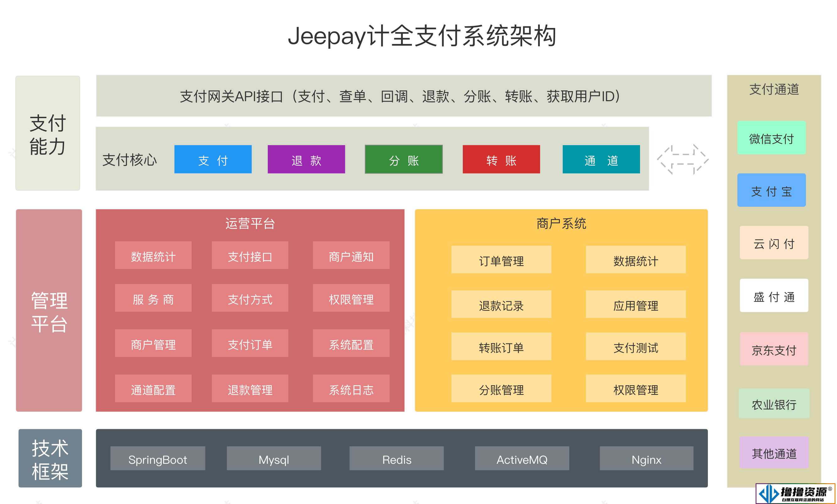The image size is (837, 504).
Task: Select the 商户管理 box
Action: click(x=153, y=343)
